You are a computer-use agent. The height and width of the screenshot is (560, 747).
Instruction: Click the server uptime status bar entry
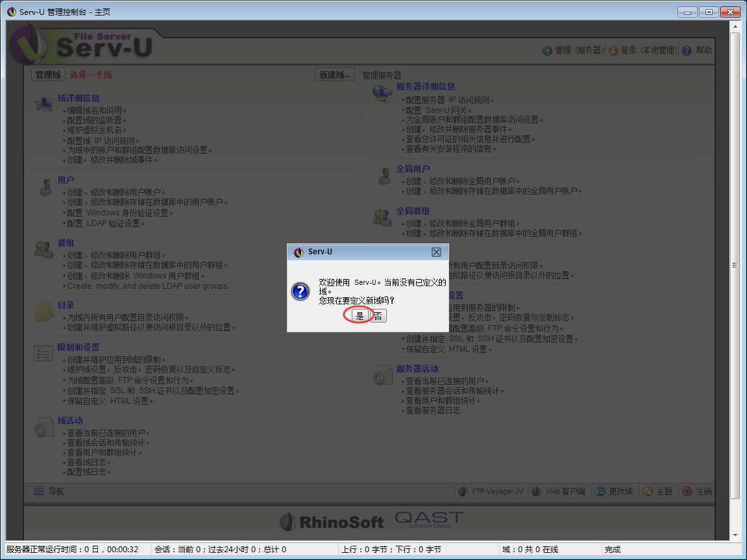[73, 550]
